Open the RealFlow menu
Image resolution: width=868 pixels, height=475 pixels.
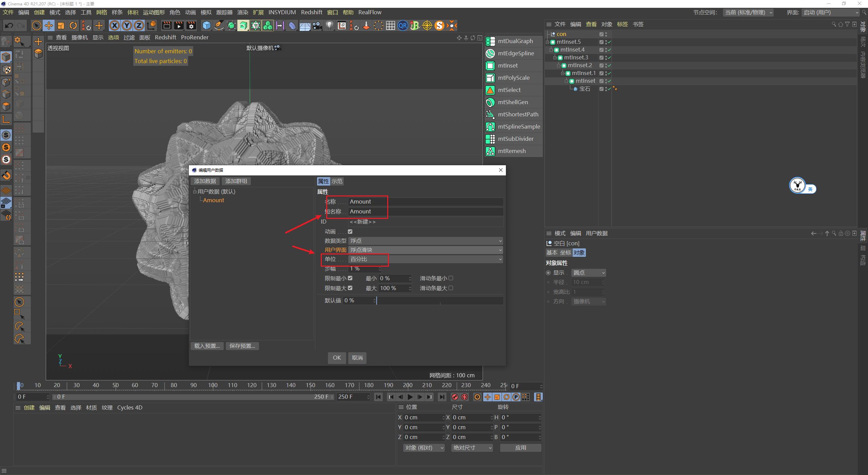[370, 12]
